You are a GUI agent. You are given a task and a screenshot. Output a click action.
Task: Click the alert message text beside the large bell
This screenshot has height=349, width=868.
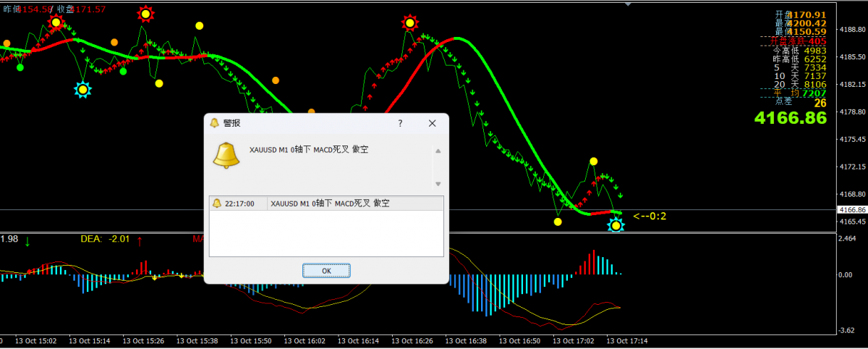[x=310, y=150]
